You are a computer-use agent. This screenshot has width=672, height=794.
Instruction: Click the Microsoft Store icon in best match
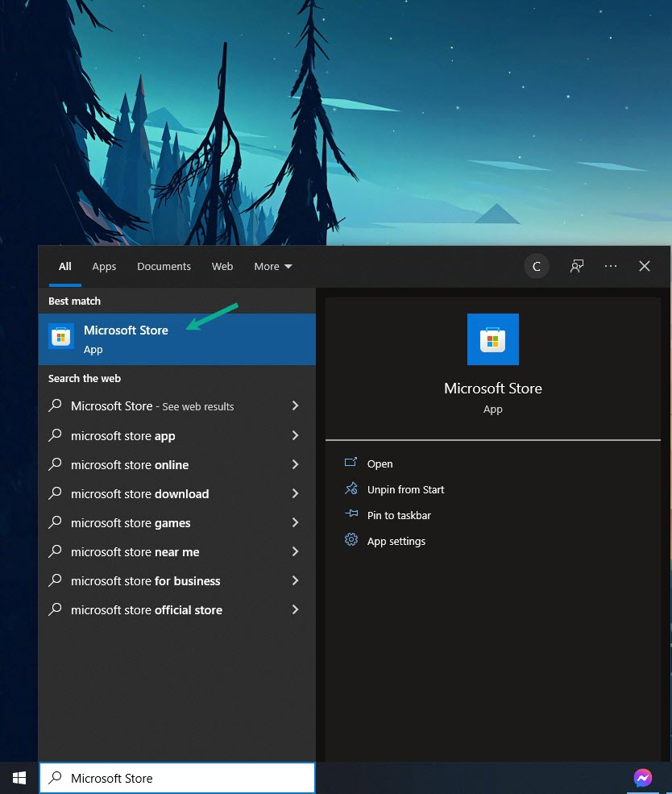coord(61,336)
